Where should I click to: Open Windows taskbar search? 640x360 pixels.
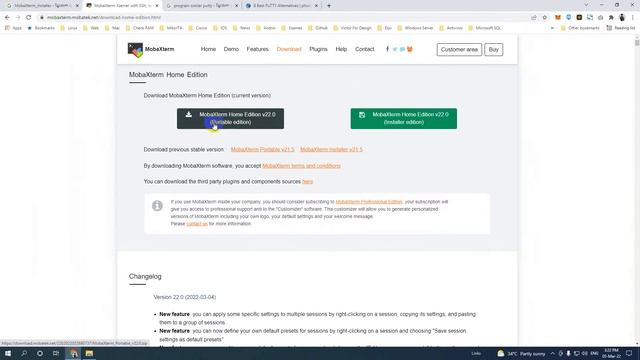click(24, 353)
